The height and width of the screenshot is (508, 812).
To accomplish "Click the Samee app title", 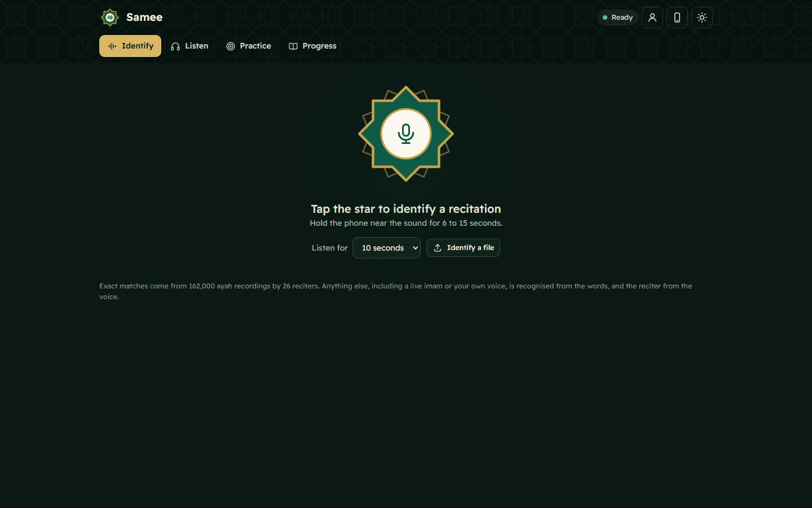I will coord(144,17).
